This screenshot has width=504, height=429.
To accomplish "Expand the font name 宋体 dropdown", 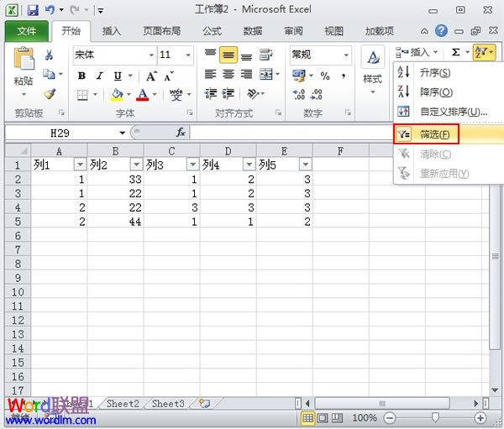I will click(151, 55).
